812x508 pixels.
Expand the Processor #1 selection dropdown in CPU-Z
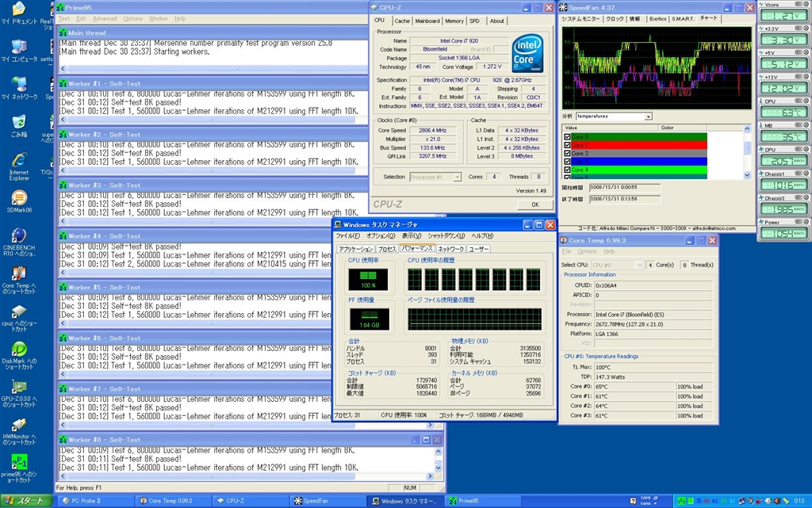point(457,177)
